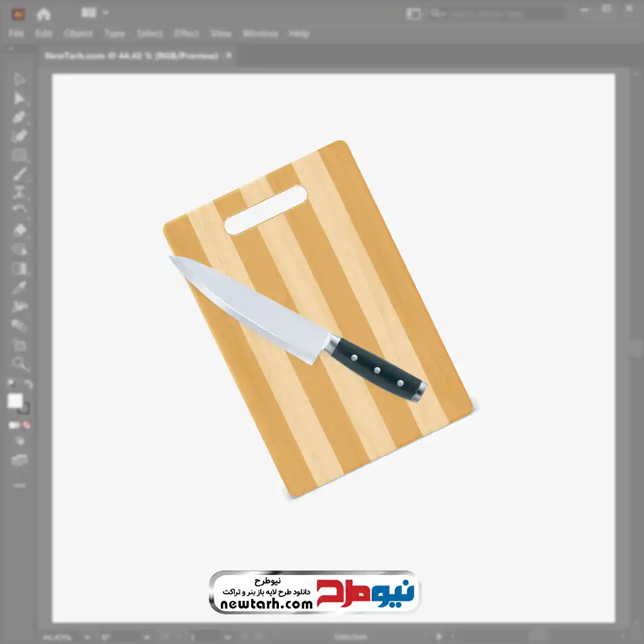Image resolution: width=644 pixels, height=644 pixels.
Task: Select the Eyedropper tool
Action: coord(19,287)
